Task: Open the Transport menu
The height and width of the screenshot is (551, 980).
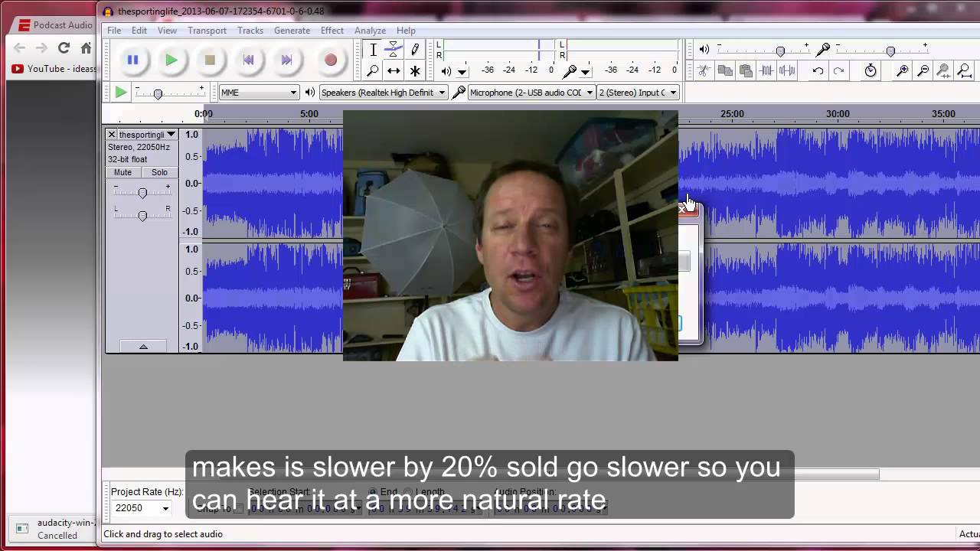Action: [207, 31]
